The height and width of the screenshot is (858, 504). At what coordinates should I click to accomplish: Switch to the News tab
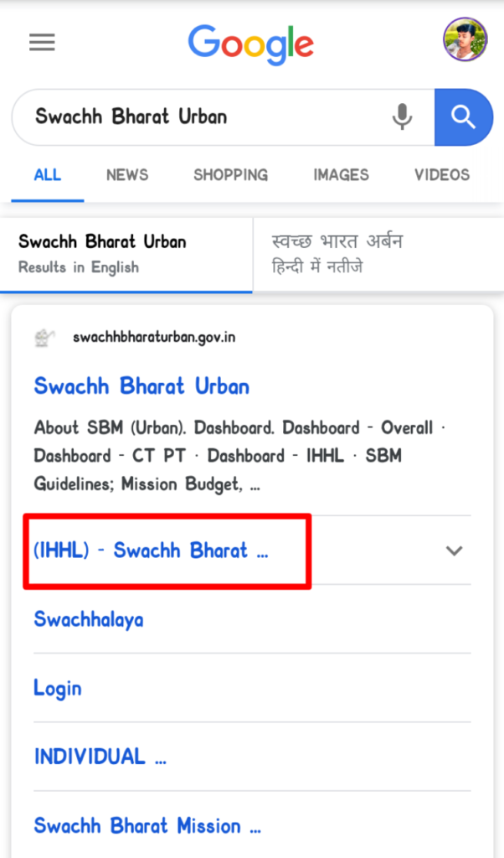(x=127, y=175)
